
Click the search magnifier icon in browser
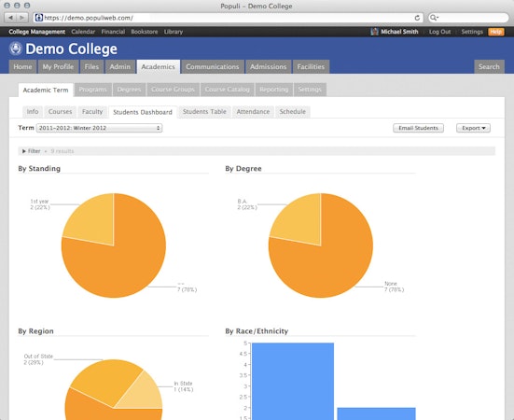tap(434, 18)
